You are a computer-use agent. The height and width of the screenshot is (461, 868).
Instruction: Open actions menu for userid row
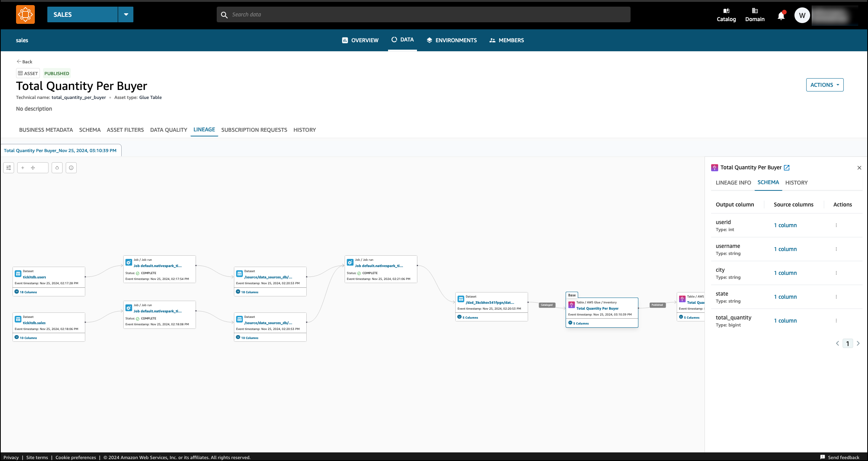click(x=836, y=225)
